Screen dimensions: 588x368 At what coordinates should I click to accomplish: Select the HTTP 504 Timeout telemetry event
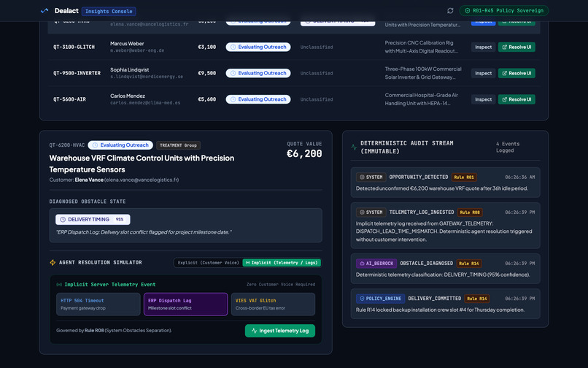pyautogui.click(x=98, y=304)
